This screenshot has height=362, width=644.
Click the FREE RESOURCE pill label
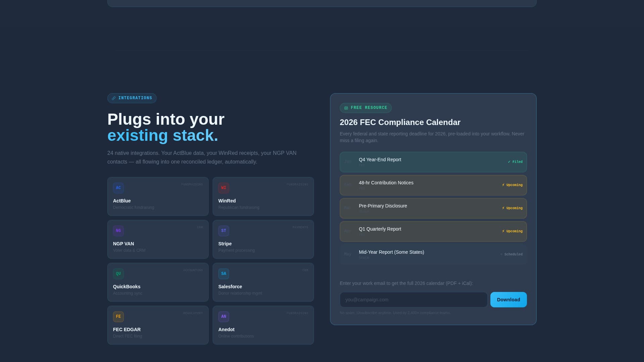(x=369, y=108)
